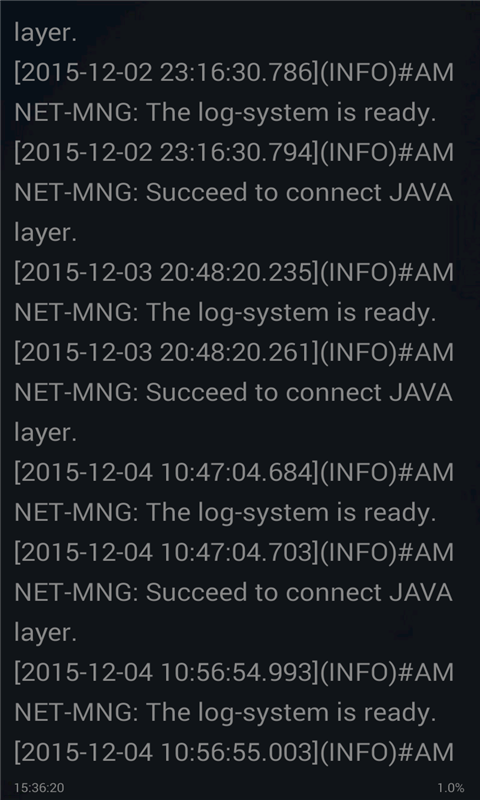Tap the 10:47:04.684 log entry line
Viewport: 480px width, 800px height.
[x=234, y=472]
